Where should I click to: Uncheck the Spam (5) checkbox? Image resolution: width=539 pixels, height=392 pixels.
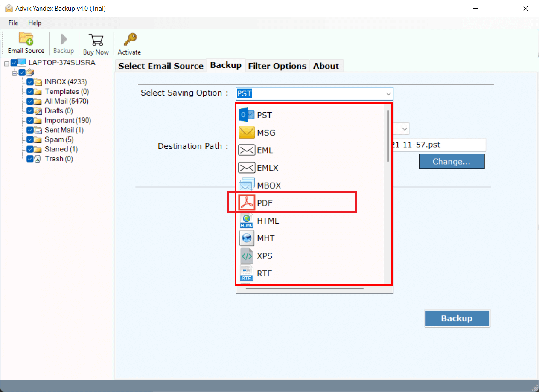(x=30, y=139)
